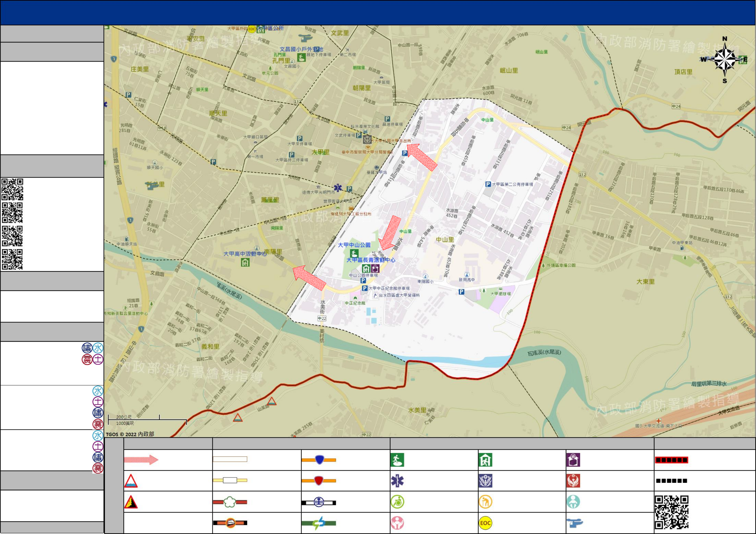Click the parking icon at 大甲區第二公有停車場

tap(488, 184)
